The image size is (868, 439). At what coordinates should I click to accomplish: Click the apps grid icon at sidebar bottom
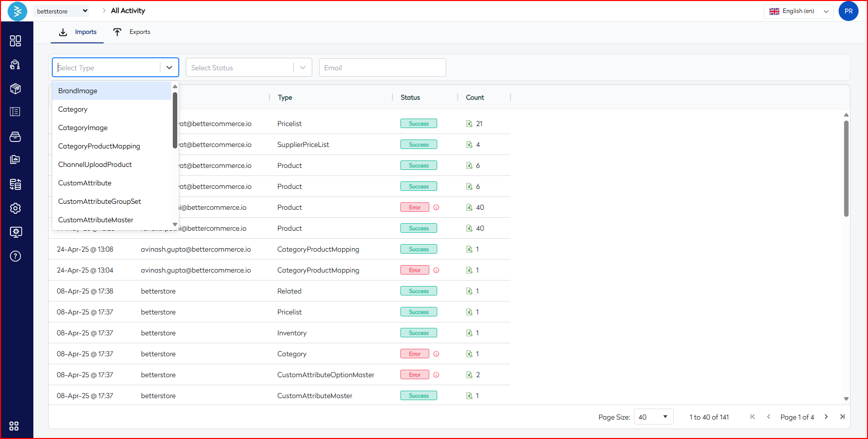14,426
